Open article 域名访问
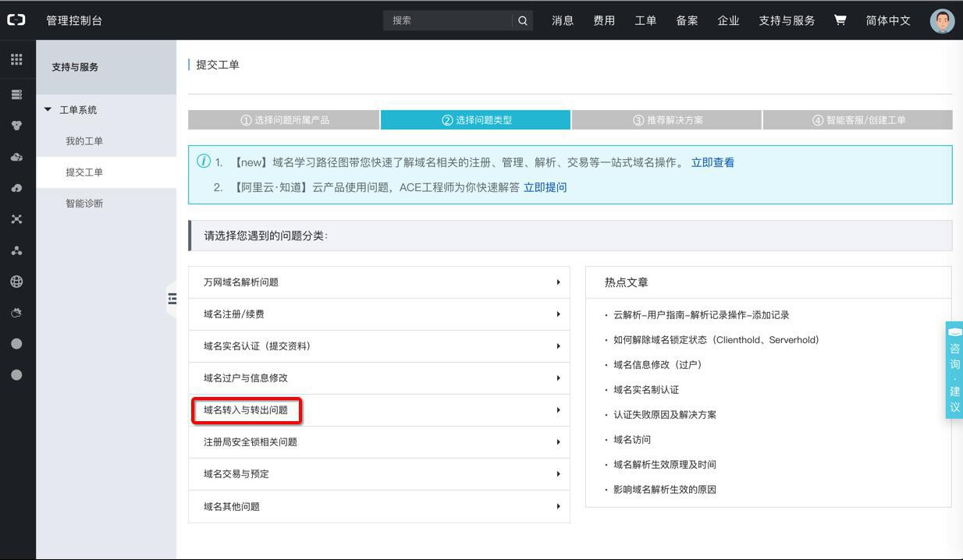 point(632,440)
